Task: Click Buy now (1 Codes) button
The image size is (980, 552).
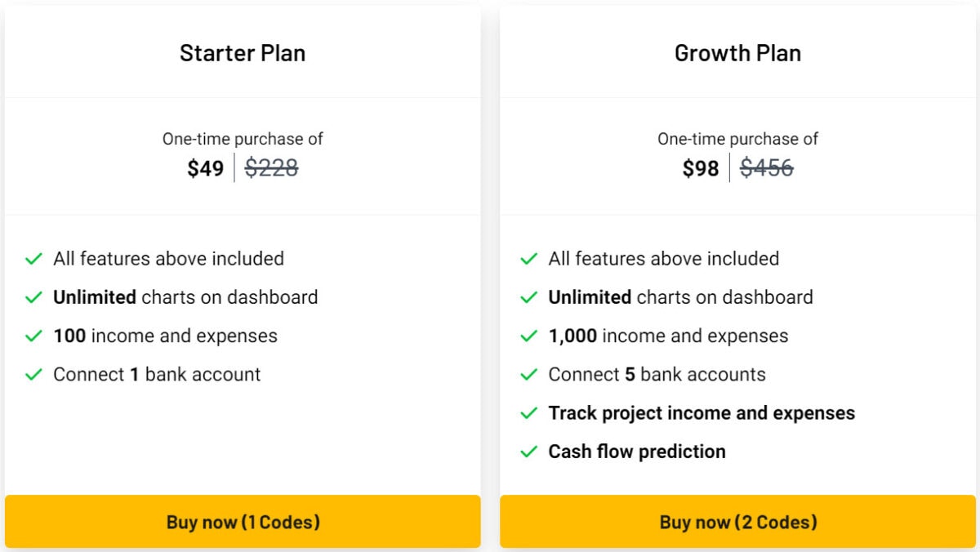Action: tap(243, 521)
